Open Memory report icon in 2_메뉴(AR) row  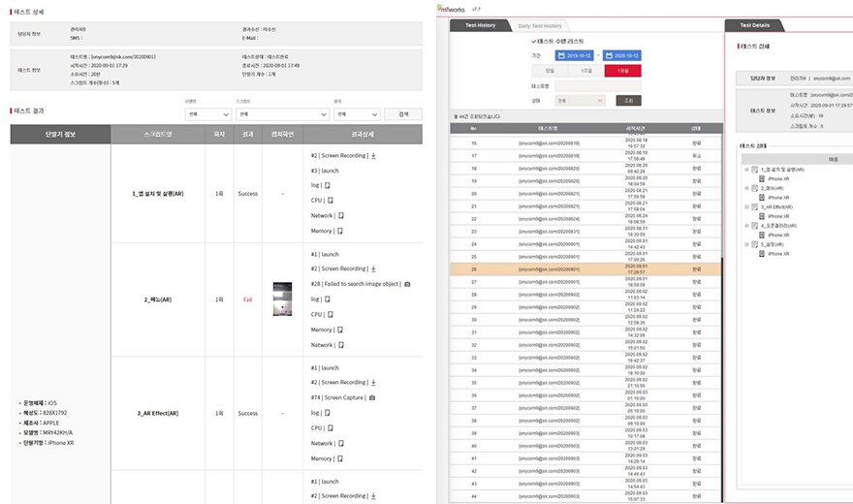point(341,330)
